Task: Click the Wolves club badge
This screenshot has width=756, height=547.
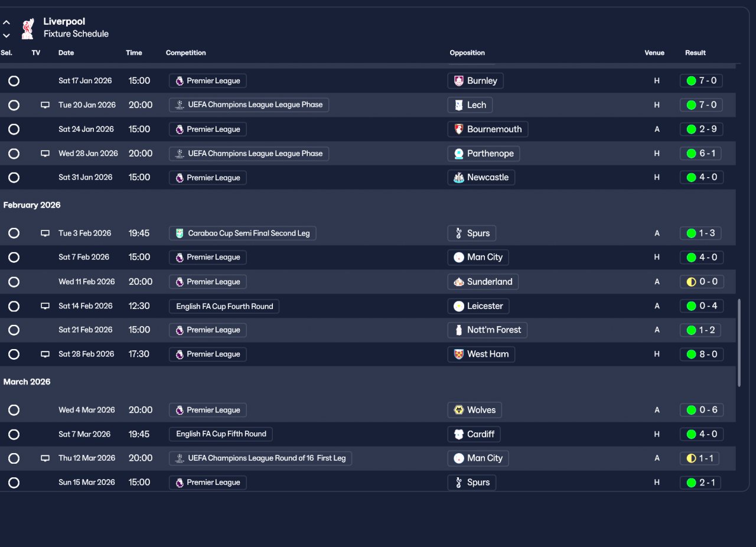Action: coord(459,410)
